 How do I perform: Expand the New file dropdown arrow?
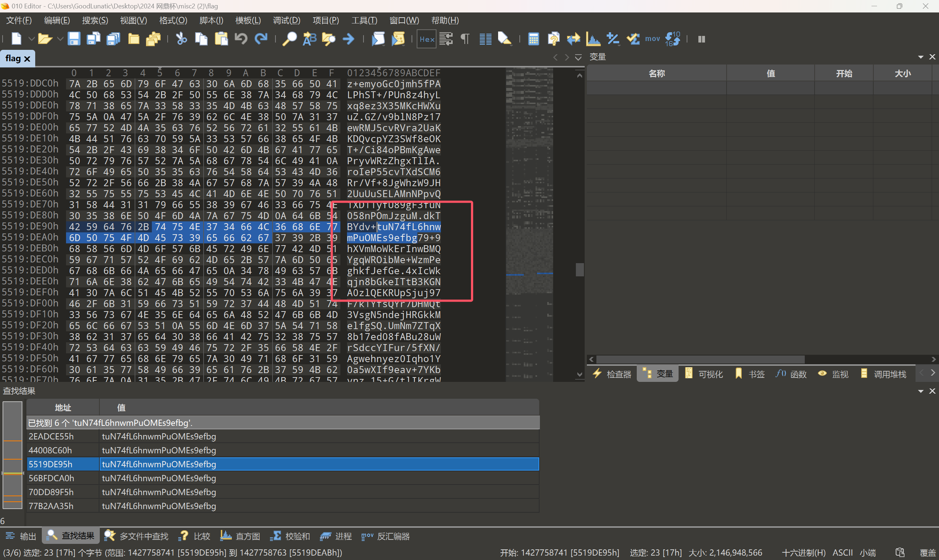(x=31, y=39)
